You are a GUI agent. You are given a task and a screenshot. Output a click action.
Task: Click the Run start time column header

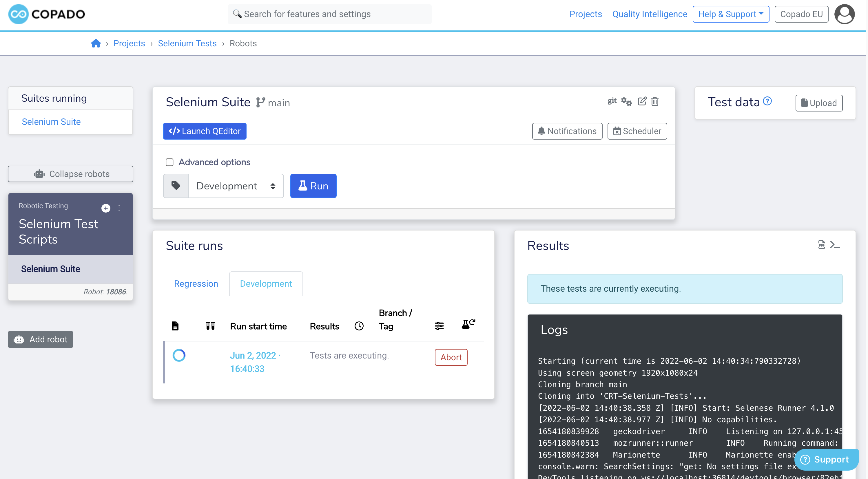pos(258,326)
